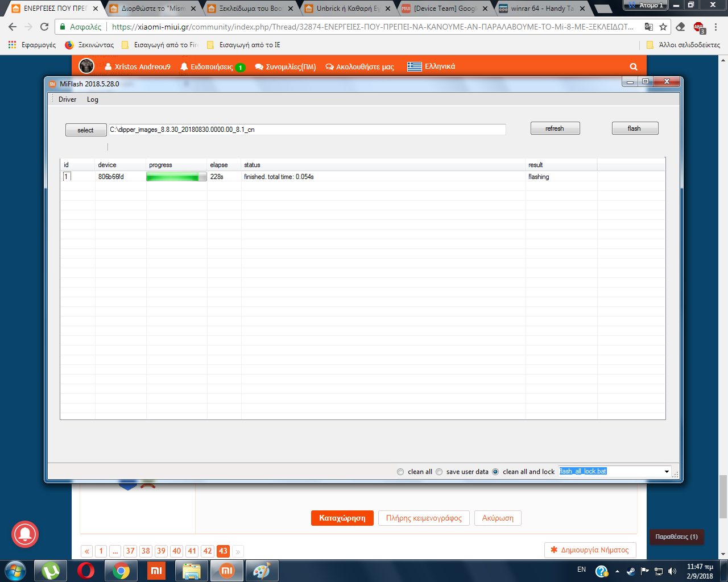Switch to the "winrar 64 - Handy" tab
728x582 pixels.
pos(543,9)
